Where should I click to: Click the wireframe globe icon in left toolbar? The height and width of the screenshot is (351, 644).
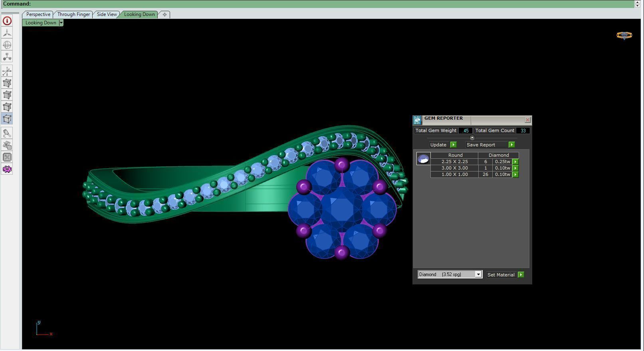point(7,45)
